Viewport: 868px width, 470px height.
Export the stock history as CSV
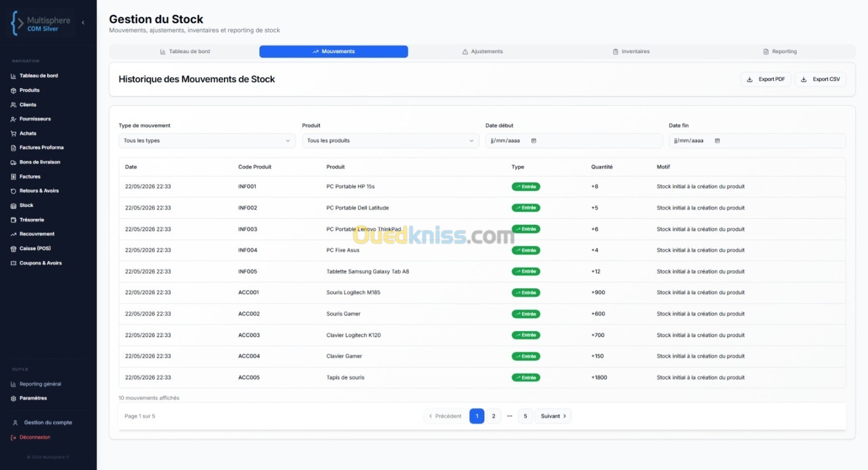(x=820, y=79)
